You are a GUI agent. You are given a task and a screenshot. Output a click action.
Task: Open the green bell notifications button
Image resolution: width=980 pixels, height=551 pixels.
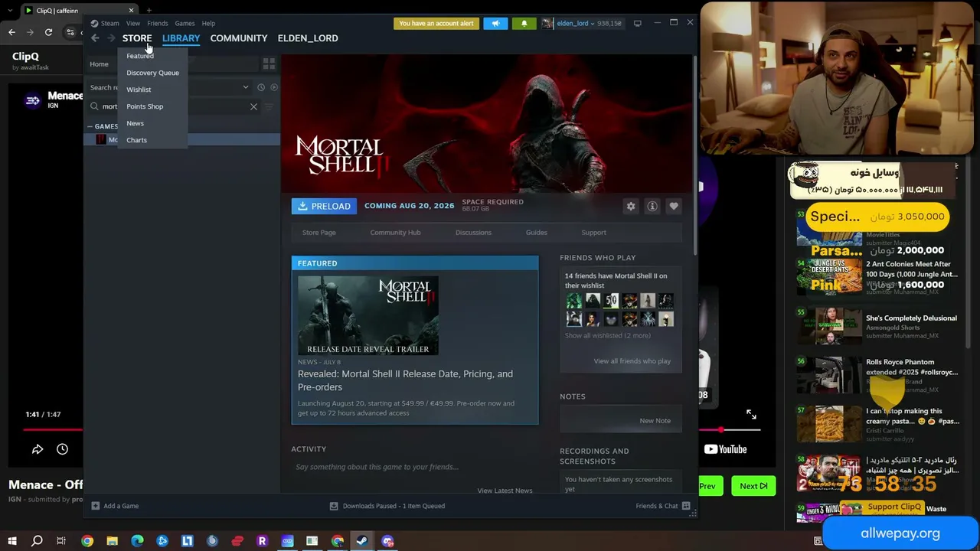pyautogui.click(x=524, y=23)
